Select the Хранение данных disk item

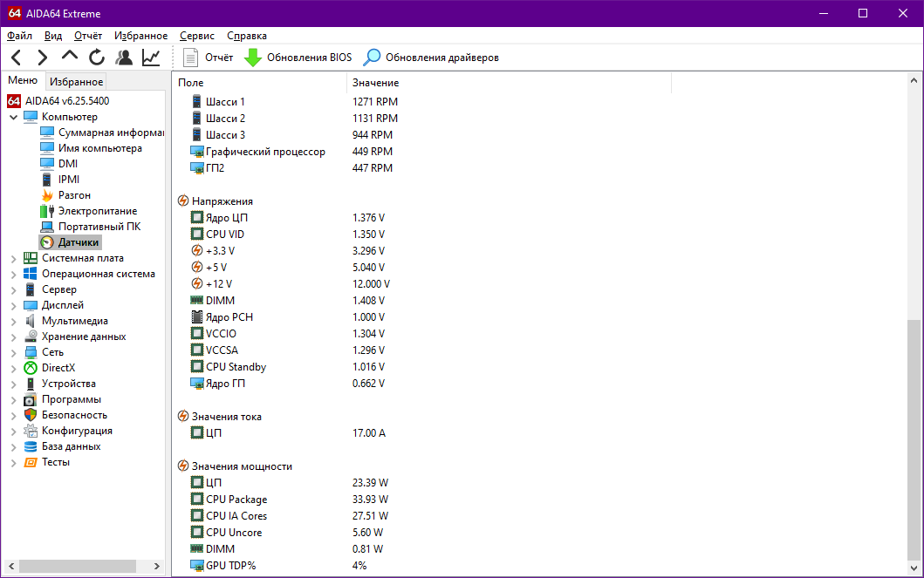[75, 337]
